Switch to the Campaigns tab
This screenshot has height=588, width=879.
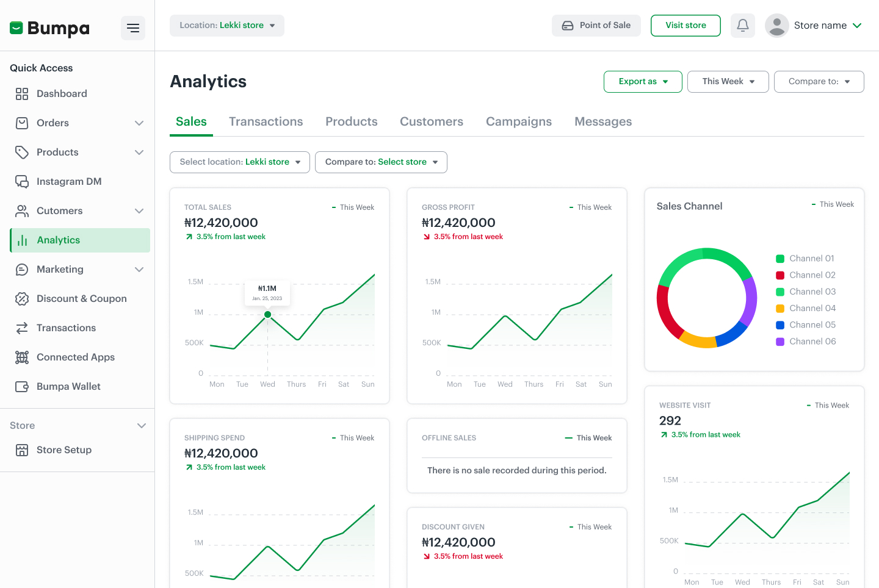[x=518, y=122]
